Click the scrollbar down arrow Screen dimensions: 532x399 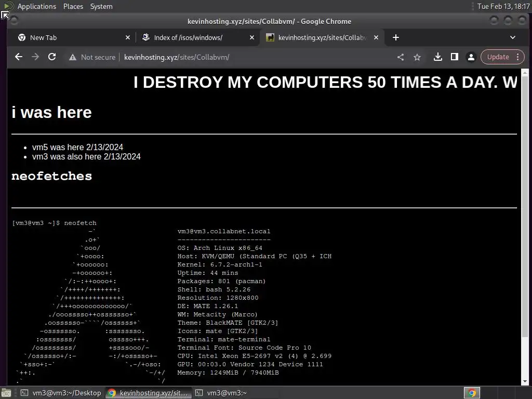(x=525, y=382)
